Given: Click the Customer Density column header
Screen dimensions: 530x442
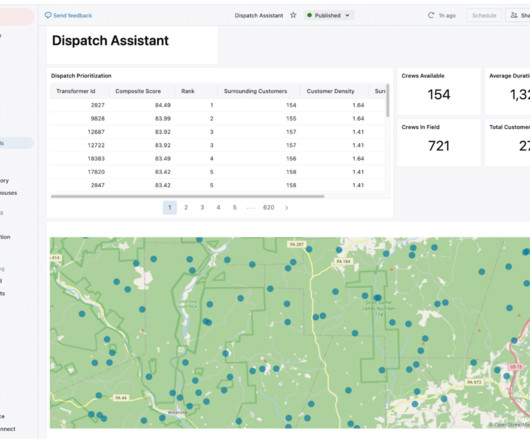Looking at the screenshot, I should point(330,91).
